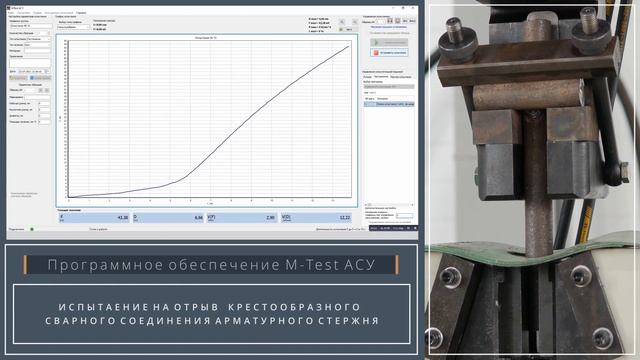Click the input field at bottom of right panel

[x=404, y=216]
